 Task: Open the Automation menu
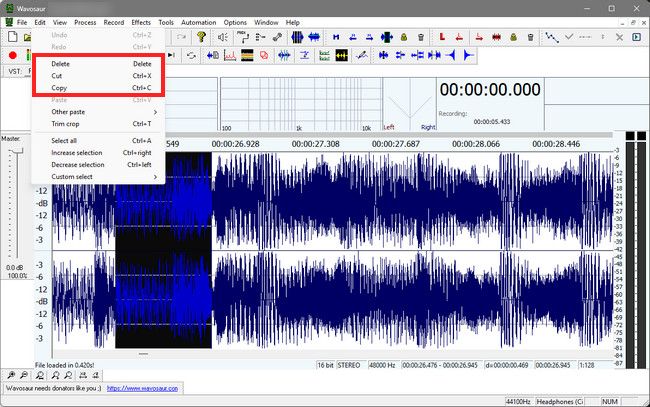tap(199, 22)
